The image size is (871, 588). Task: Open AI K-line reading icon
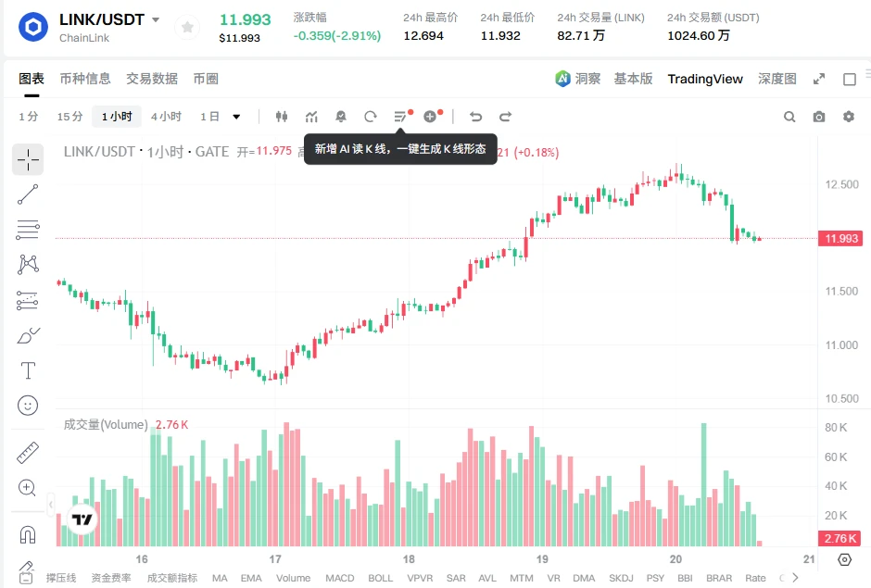[400, 117]
